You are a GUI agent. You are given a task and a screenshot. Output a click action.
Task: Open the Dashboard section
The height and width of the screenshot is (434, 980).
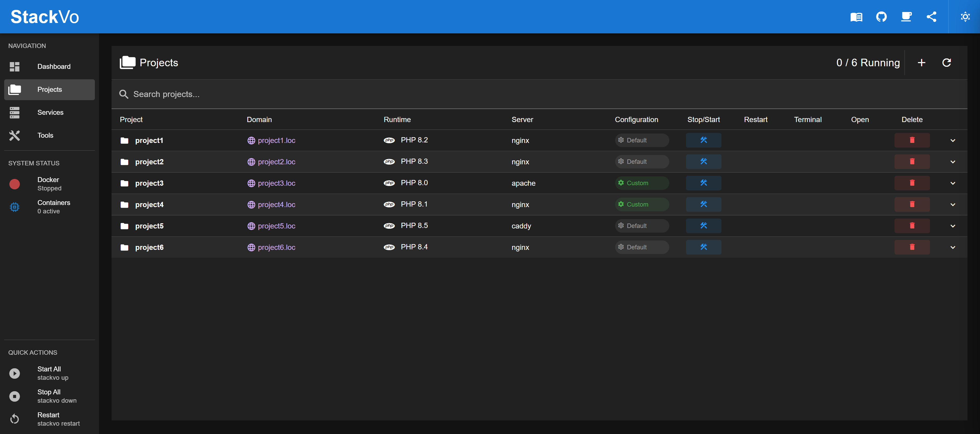coord(54,66)
